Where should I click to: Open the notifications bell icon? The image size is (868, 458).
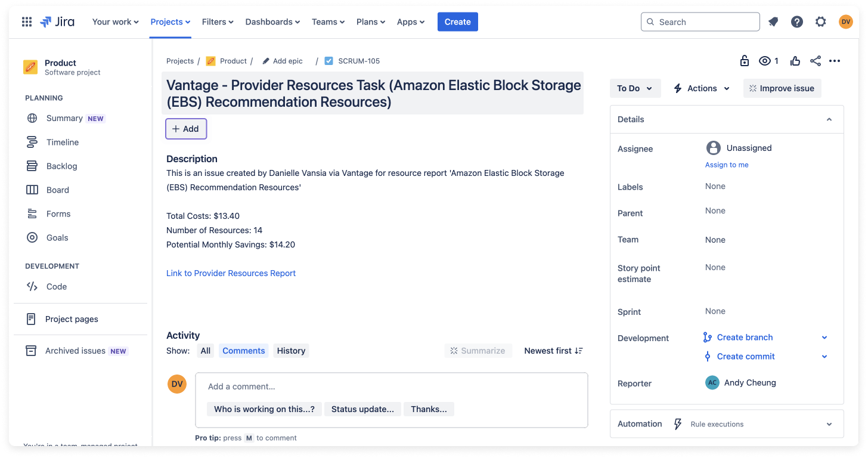click(x=773, y=22)
